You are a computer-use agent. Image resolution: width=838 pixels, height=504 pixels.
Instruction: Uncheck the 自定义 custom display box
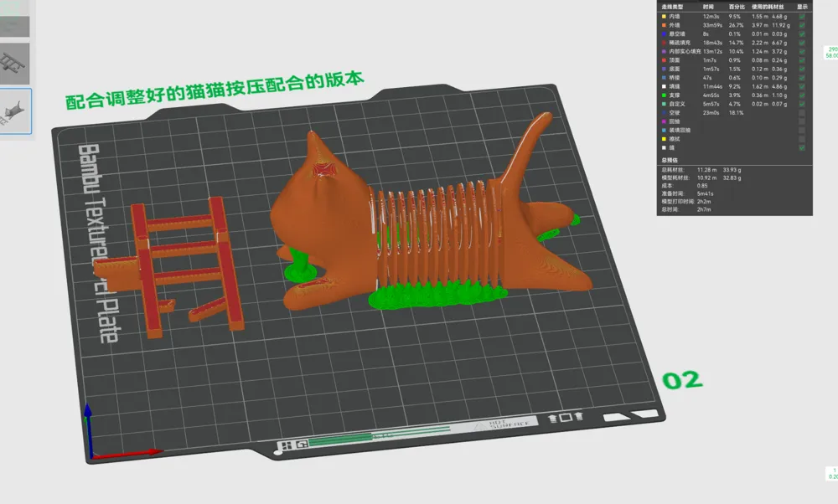click(x=802, y=104)
